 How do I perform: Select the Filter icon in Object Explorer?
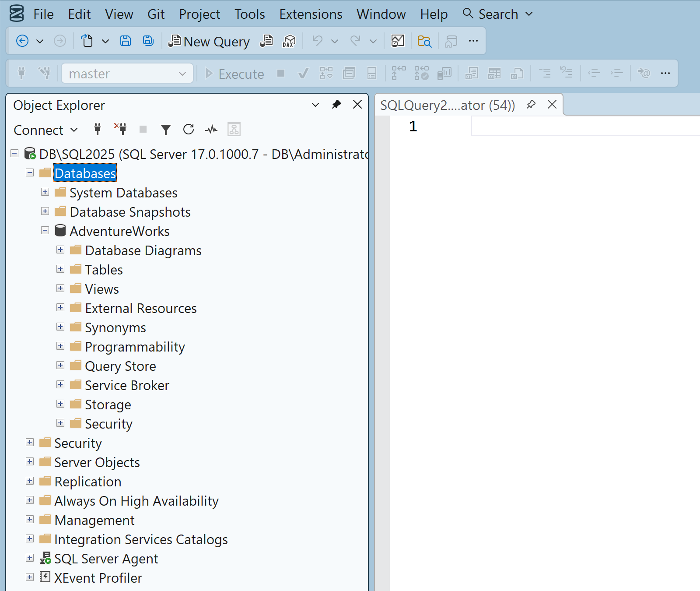(166, 129)
